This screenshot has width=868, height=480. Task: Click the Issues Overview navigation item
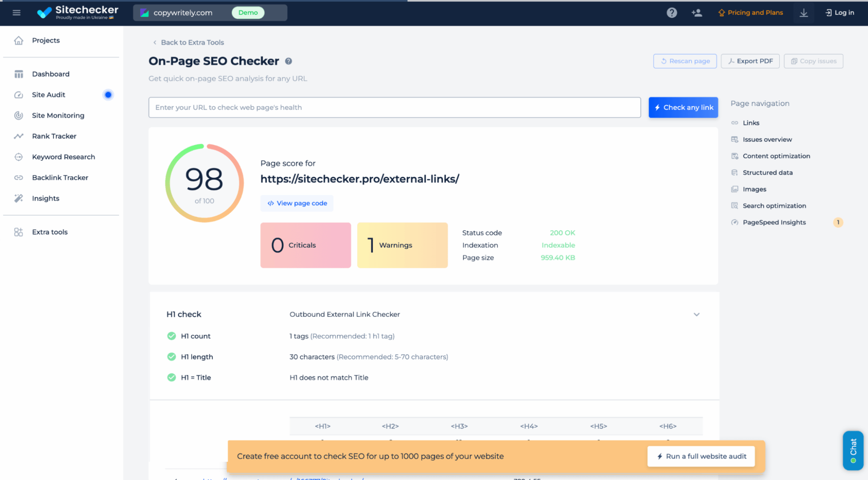point(767,139)
